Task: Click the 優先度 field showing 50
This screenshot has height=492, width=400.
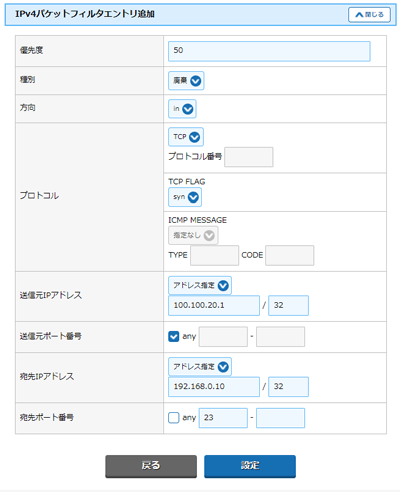Action: (x=269, y=51)
